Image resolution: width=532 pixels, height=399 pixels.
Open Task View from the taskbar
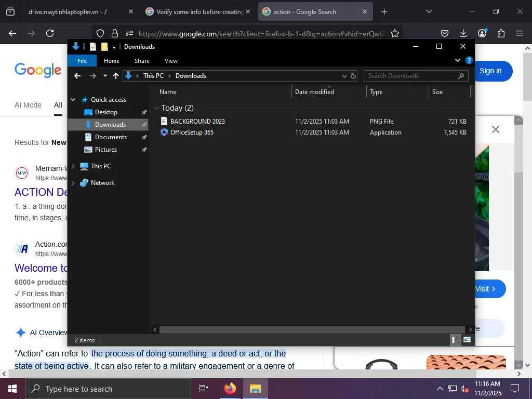pyautogui.click(x=204, y=389)
